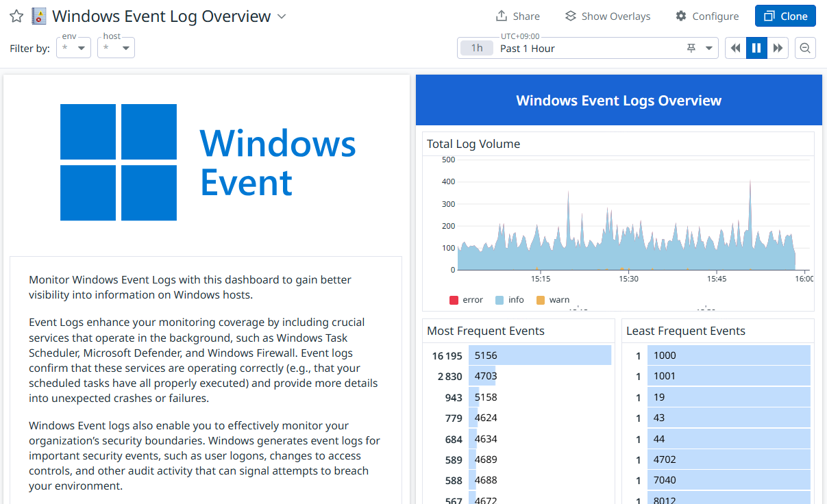Zoom out the time range

point(805,48)
